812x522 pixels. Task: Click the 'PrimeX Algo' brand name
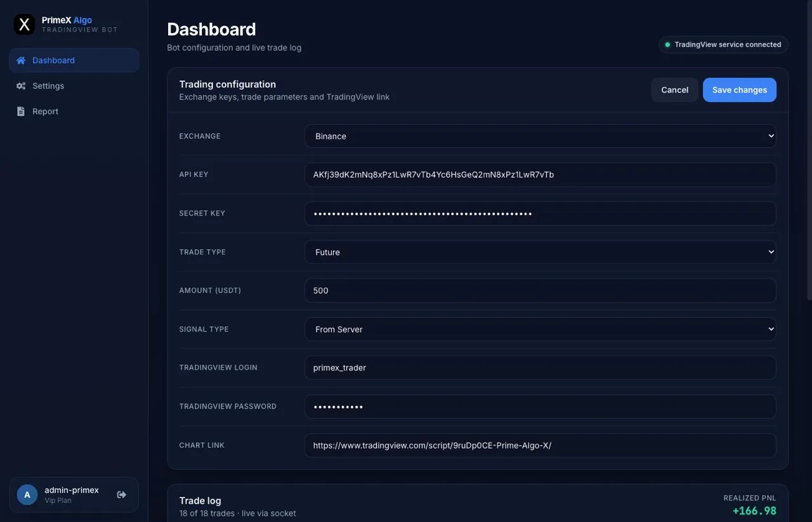67,20
